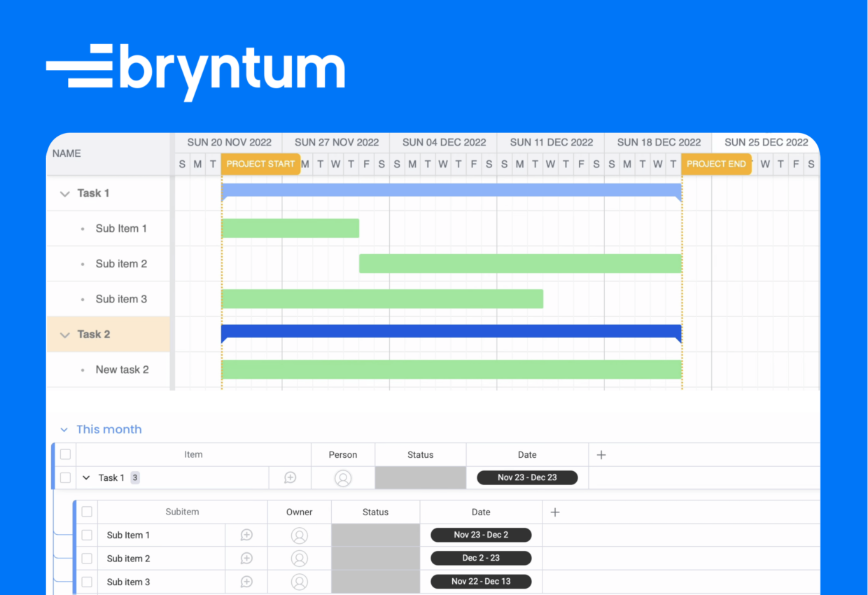Screen dimensions: 868x595
Task: Open the Task 1 conversation bubble icon
Action: point(290,477)
